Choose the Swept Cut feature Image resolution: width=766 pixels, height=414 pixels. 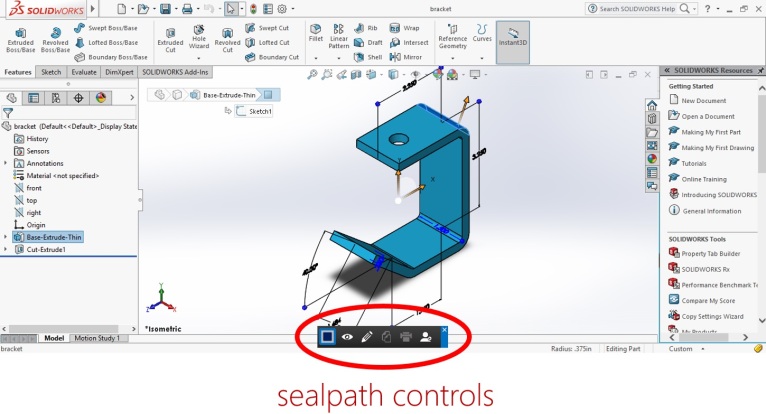[x=267, y=28]
